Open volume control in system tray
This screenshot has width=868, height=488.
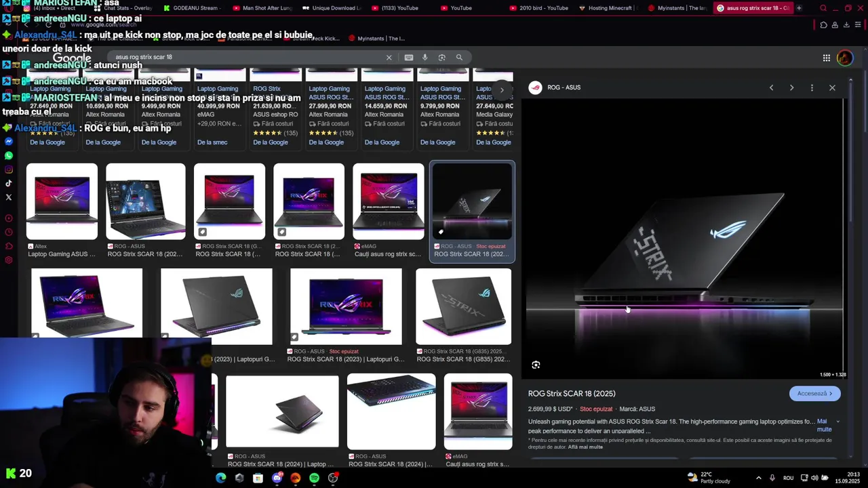814,478
